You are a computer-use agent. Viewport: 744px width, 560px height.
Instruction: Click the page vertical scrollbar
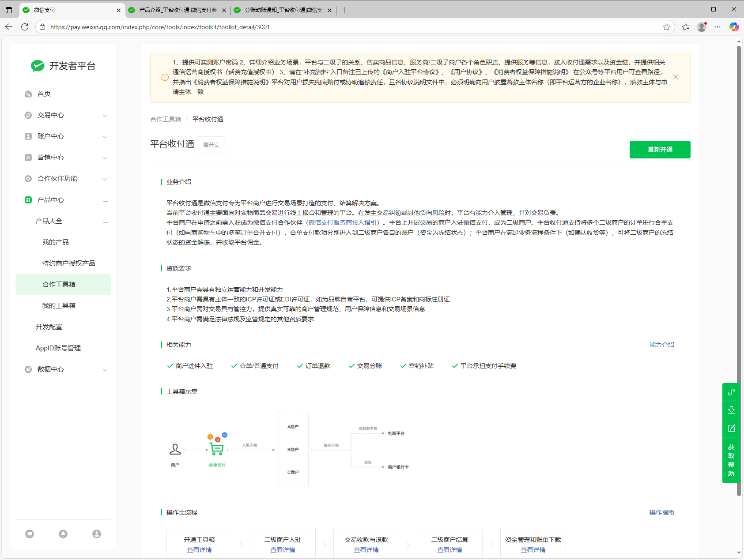[739, 271]
